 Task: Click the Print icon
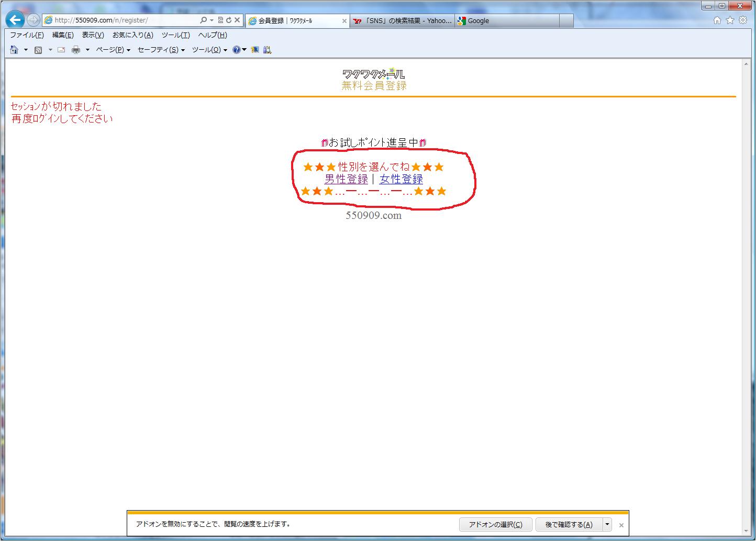(x=76, y=50)
